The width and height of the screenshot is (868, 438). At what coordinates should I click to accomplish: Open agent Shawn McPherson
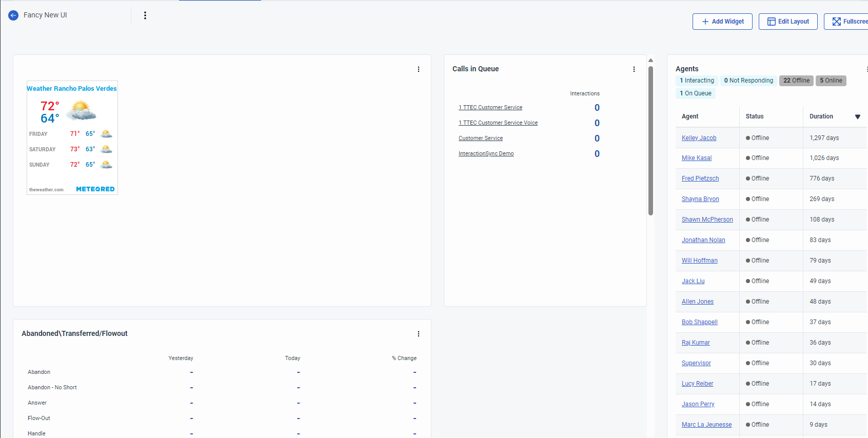[x=707, y=220]
